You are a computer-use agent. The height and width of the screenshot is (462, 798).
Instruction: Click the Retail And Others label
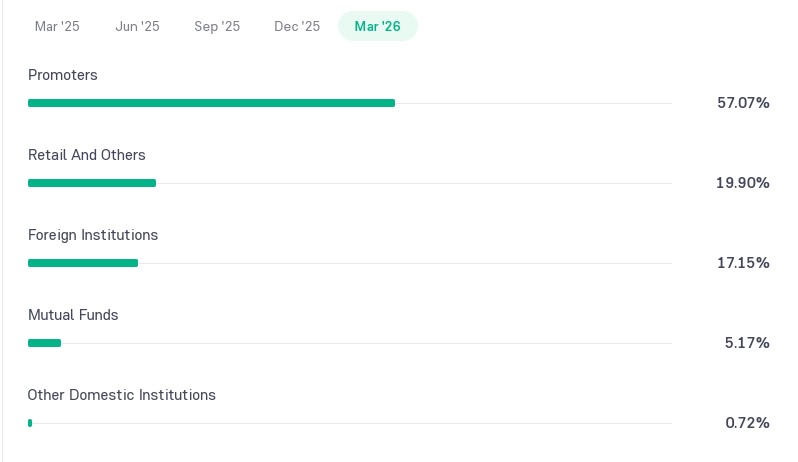tap(87, 155)
